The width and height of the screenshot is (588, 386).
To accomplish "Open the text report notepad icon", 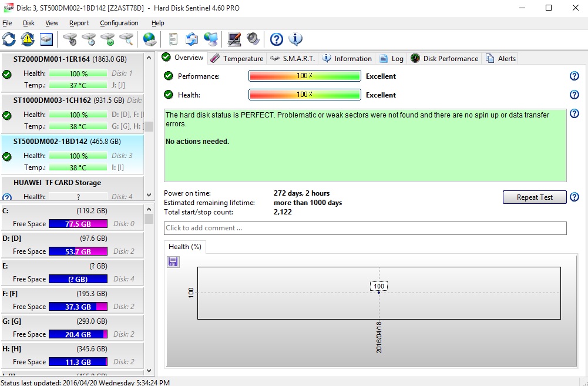I will (x=173, y=39).
